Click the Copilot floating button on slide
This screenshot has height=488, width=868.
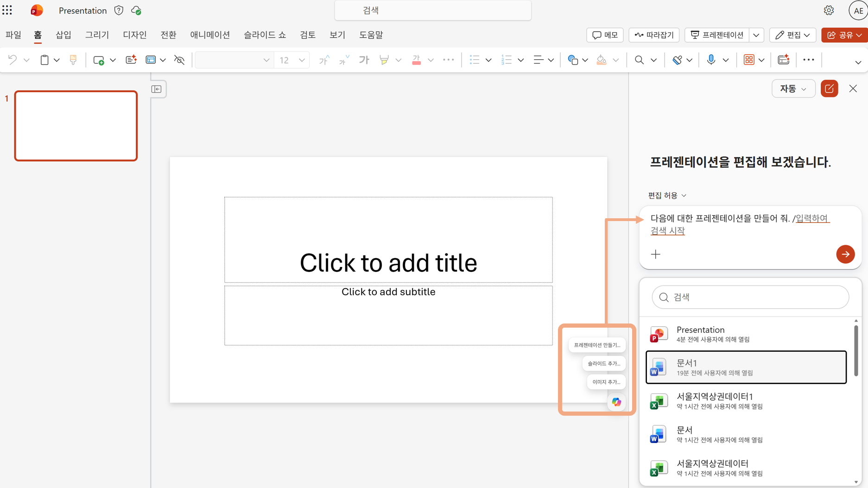(616, 402)
